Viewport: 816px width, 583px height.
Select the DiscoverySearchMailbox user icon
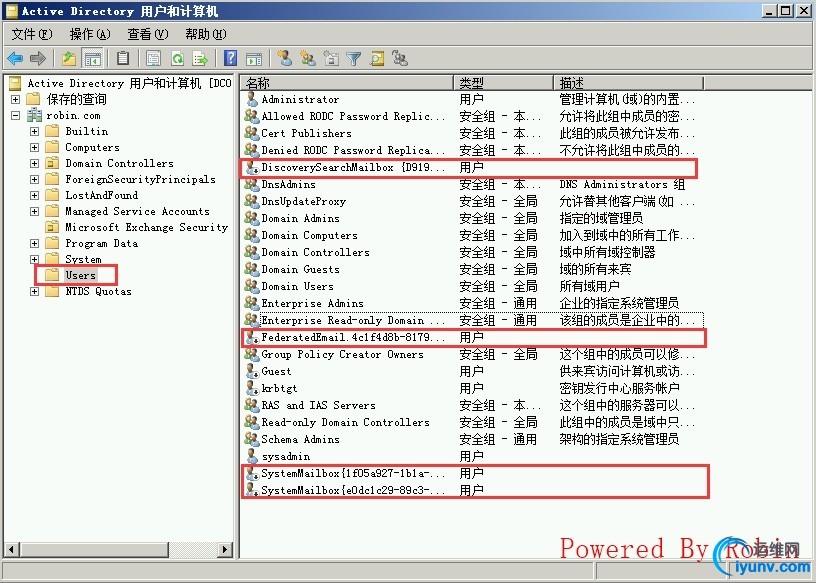[x=252, y=167]
